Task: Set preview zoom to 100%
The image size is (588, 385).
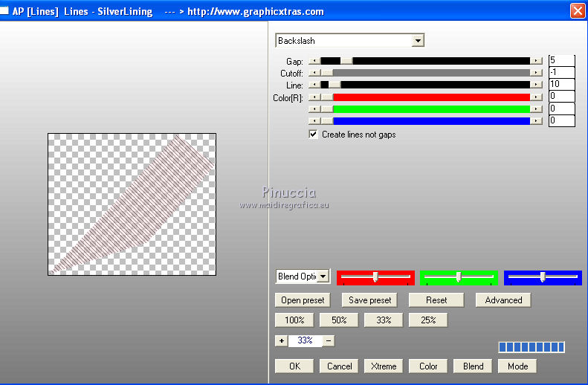Action: point(294,320)
